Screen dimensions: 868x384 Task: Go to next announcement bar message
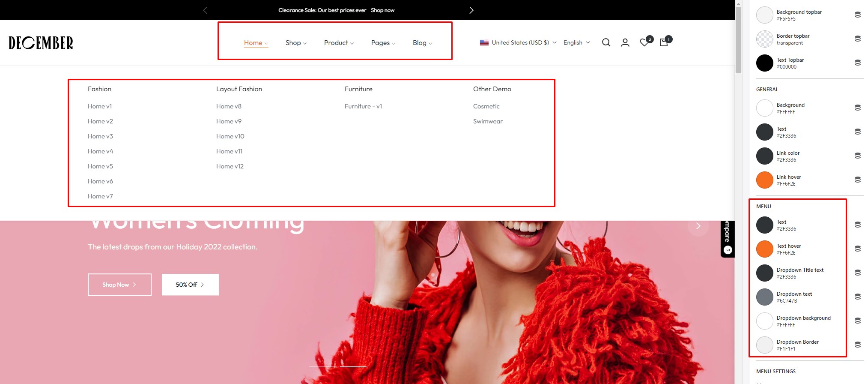471,10
